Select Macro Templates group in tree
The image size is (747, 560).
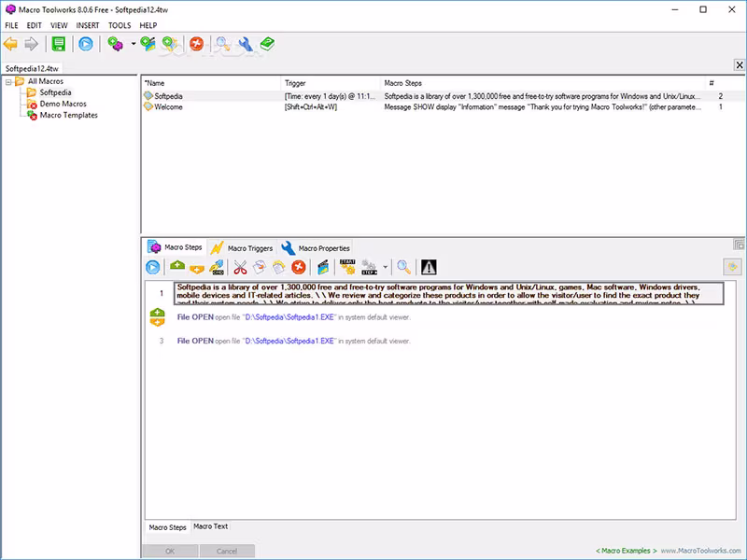click(68, 115)
